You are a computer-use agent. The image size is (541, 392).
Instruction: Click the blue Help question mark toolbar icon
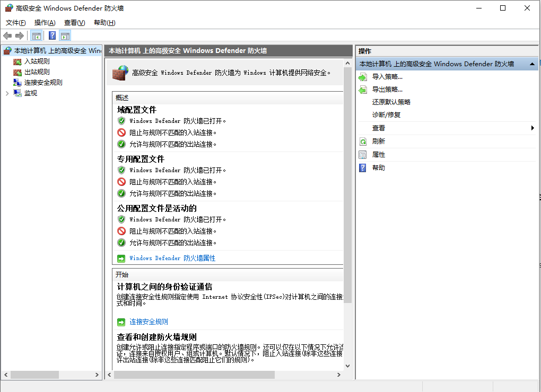click(x=52, y=35)
